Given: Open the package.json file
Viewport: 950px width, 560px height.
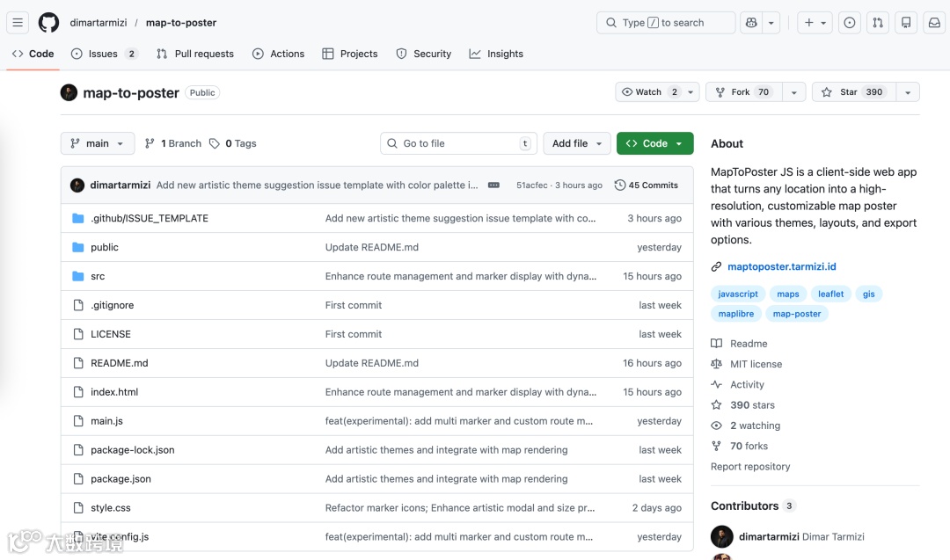Looking at the screenshot, I should pos(121,479).
